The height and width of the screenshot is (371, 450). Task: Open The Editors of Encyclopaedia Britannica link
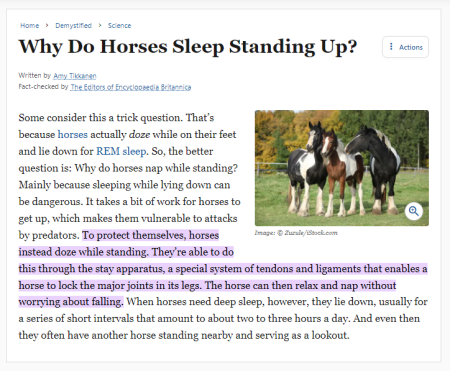(131, 87)
